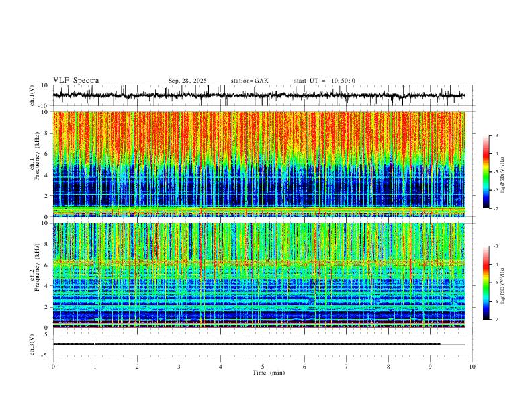Click the log(PSD) label beside ch.1 colorbar
Image resolution: width=532 pixels, height=411 pixels.
coord(503,175)
